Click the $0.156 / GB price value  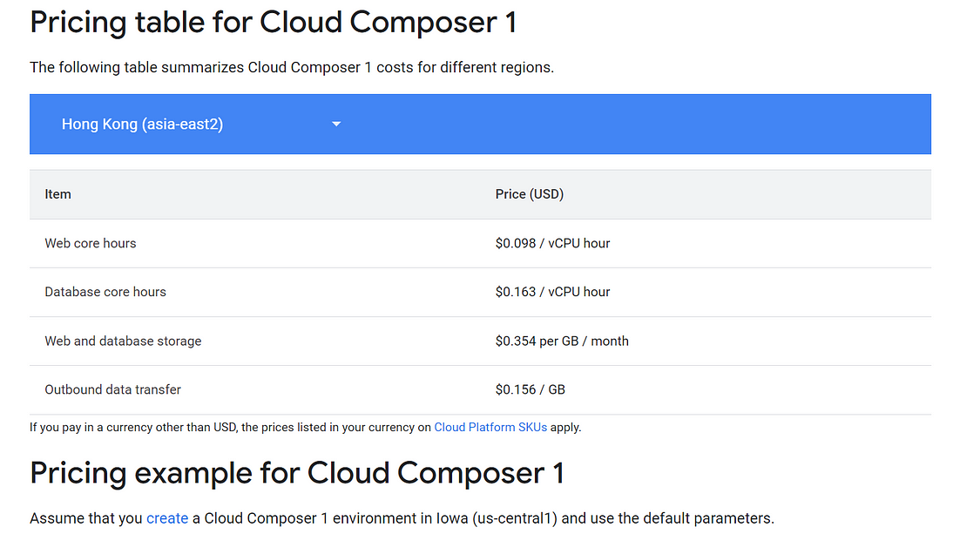(531, 389)
